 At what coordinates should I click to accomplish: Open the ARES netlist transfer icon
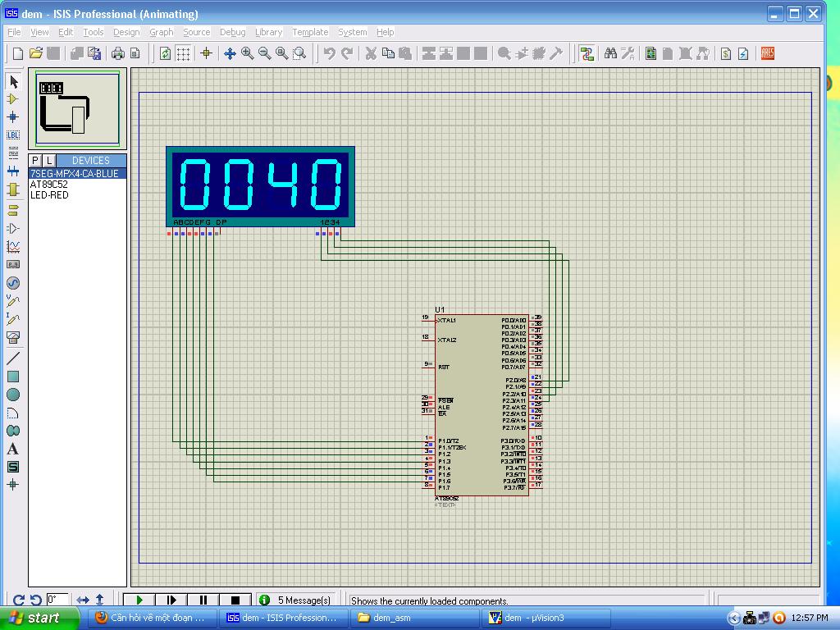pyautogui.click(x=768, y=53)
